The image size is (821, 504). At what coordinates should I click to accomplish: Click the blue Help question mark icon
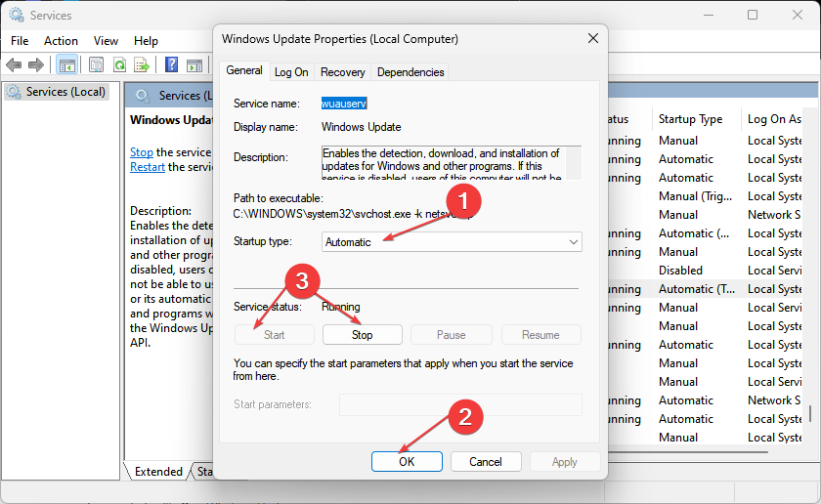(x=171, y=64)
